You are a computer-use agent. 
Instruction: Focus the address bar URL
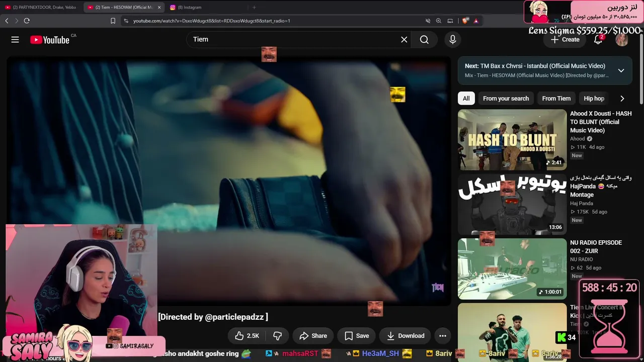coord(212,21)
